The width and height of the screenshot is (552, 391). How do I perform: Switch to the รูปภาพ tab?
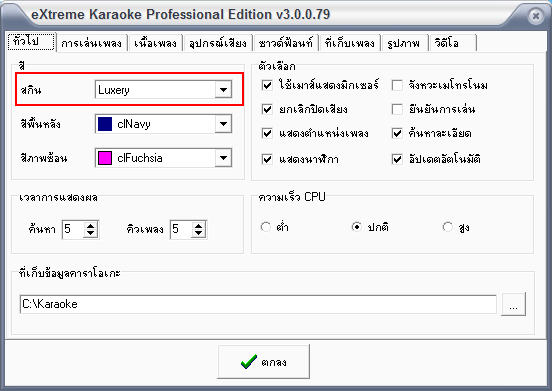point(404,43)
